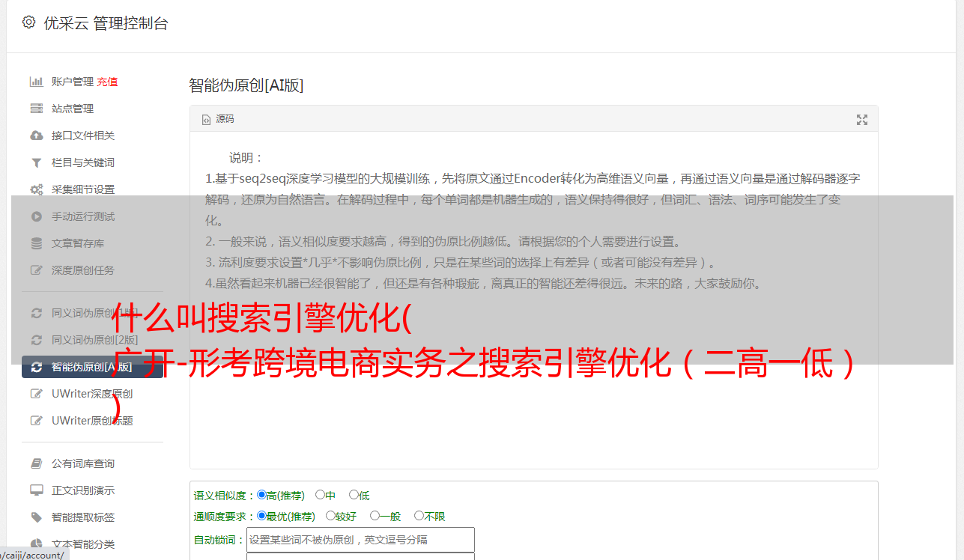Click the monitor icon for 正文识别演示
This screenshot has width=964, height=560.
pyautogui.click(x=36, y=490)
